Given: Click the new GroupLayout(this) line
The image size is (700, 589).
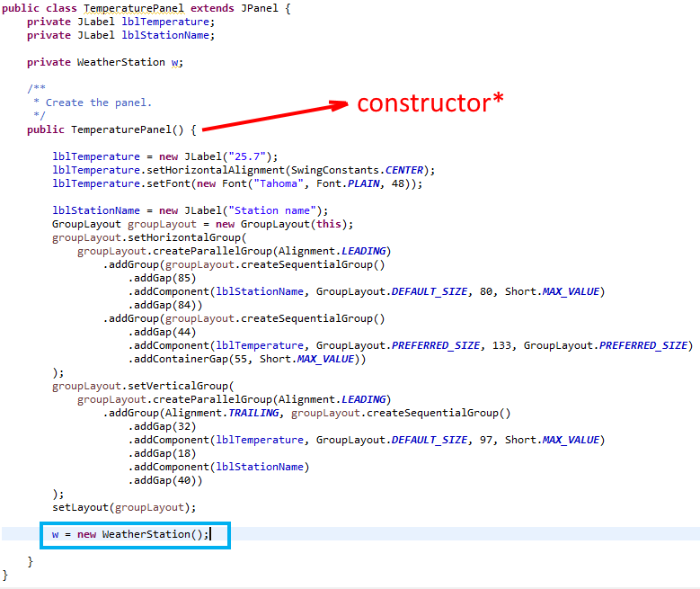Looking at the screenshot, I should point(202,224).
